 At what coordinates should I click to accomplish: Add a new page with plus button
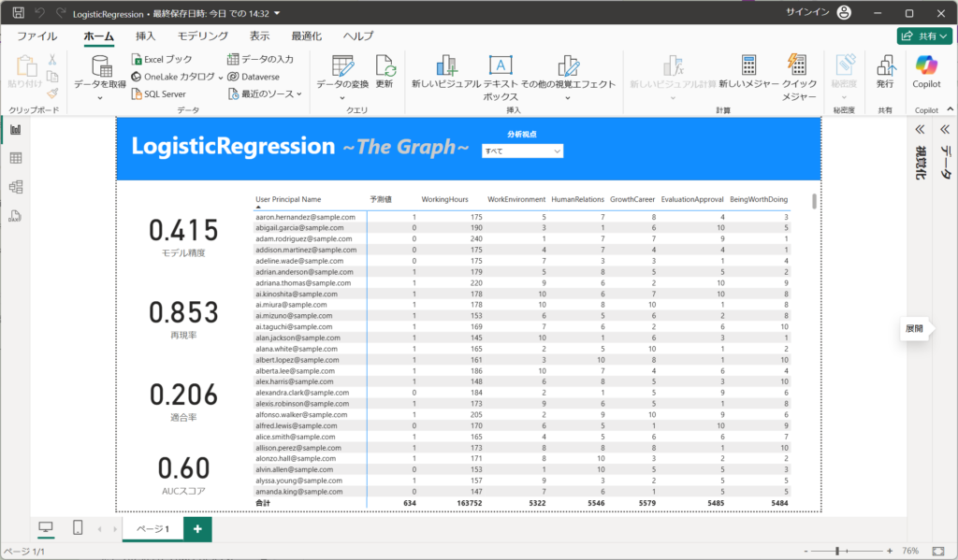[197, 529]
